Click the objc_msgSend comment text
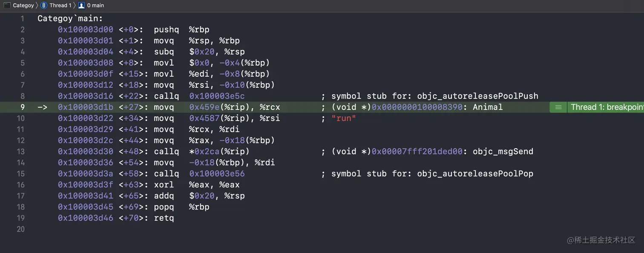 tap(503, 152)
